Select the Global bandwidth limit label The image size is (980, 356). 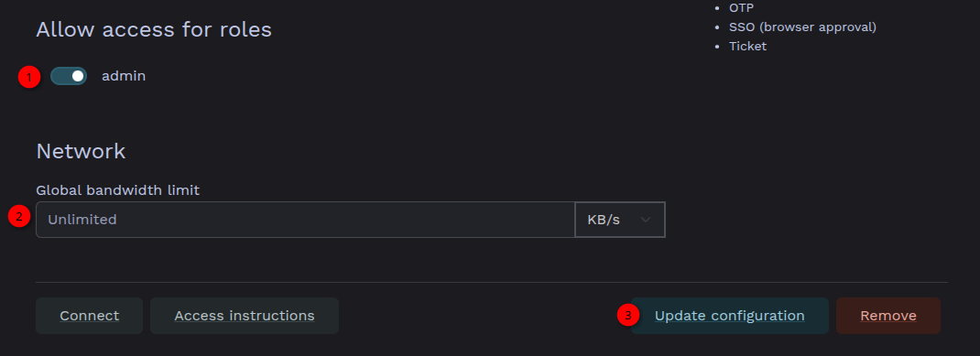coord(118,189)
